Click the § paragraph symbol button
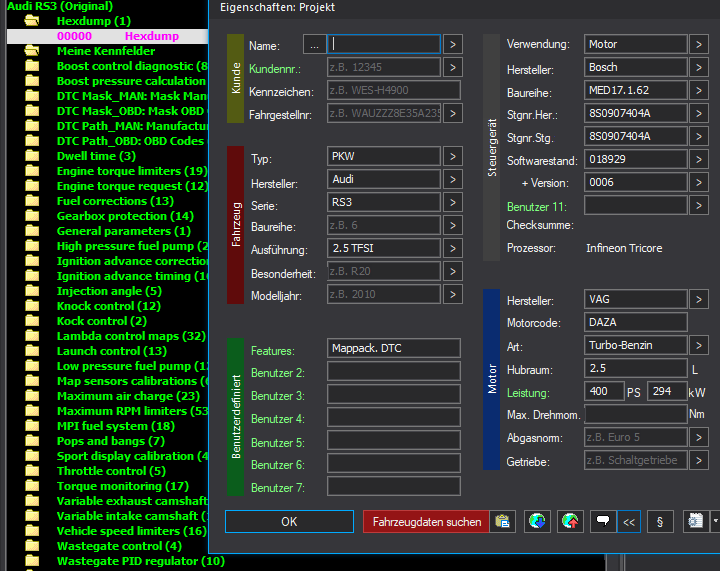 (660, 521)
